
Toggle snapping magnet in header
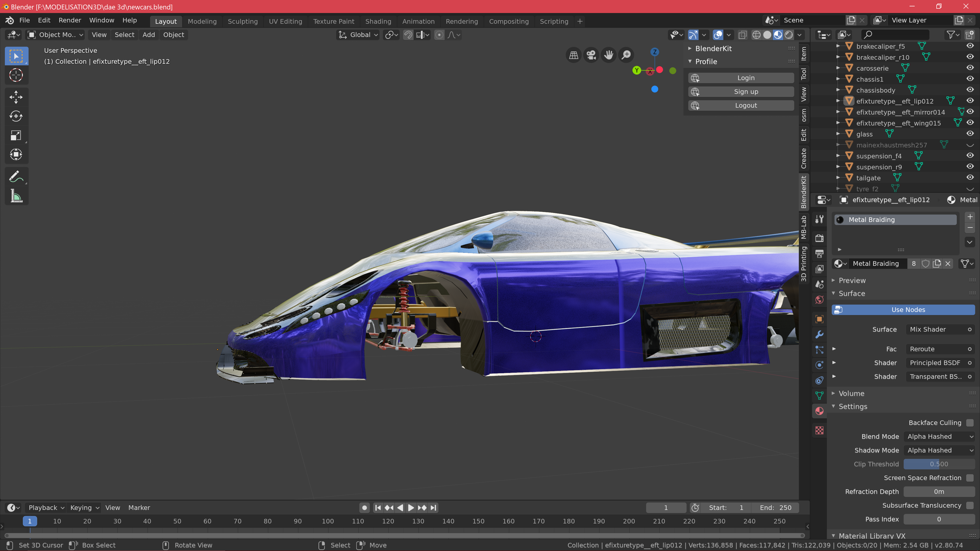pyautogui.click(x=408, y=35)
